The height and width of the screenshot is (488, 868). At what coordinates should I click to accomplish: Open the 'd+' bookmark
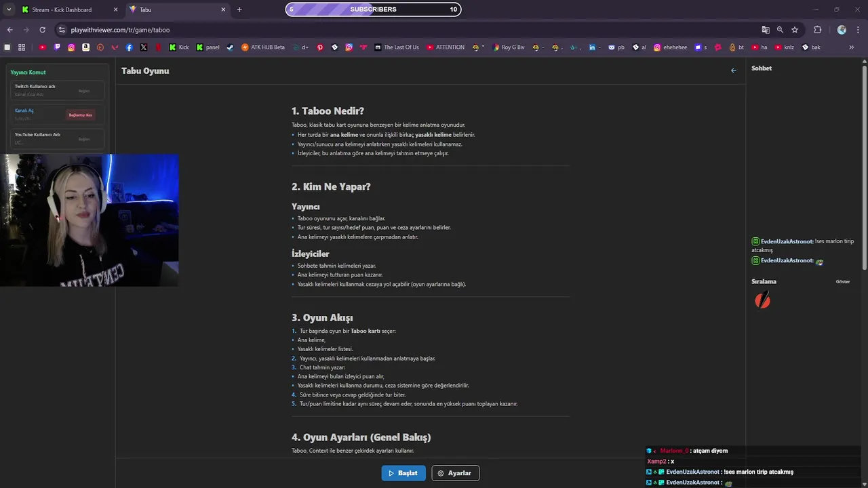click(x=300, y=47)
